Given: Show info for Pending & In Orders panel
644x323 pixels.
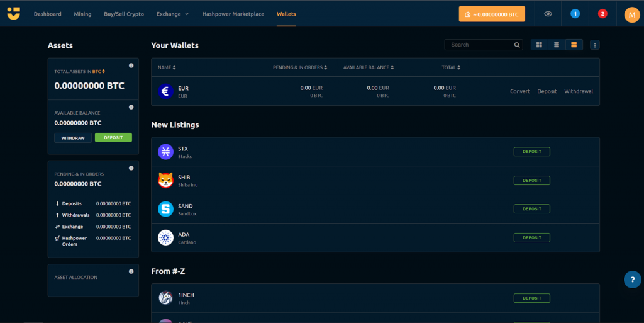Looking at the screenshot, I should [131, 168].
